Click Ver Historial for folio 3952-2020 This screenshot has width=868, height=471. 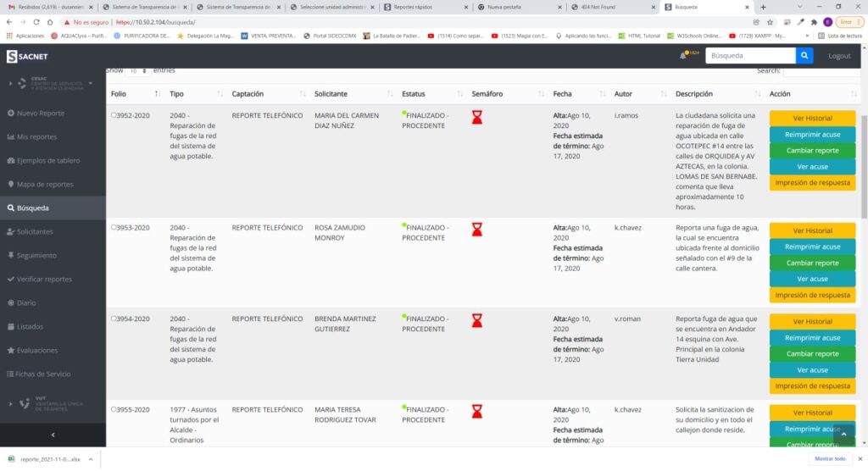point(812,118)
